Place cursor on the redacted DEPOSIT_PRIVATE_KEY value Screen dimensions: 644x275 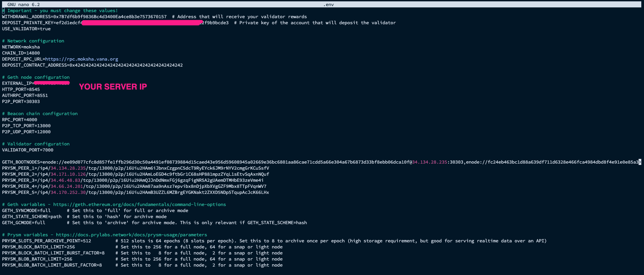142,23
